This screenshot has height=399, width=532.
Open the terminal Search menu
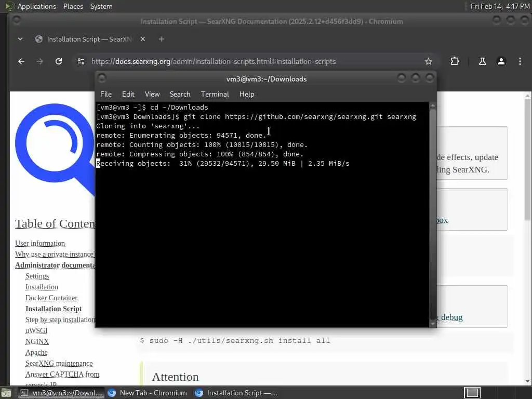click(180, 95)
